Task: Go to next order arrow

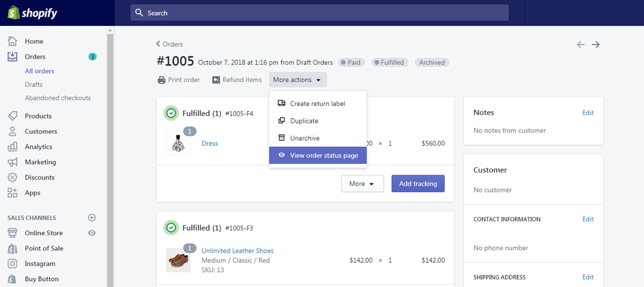Action: [596, 45]
